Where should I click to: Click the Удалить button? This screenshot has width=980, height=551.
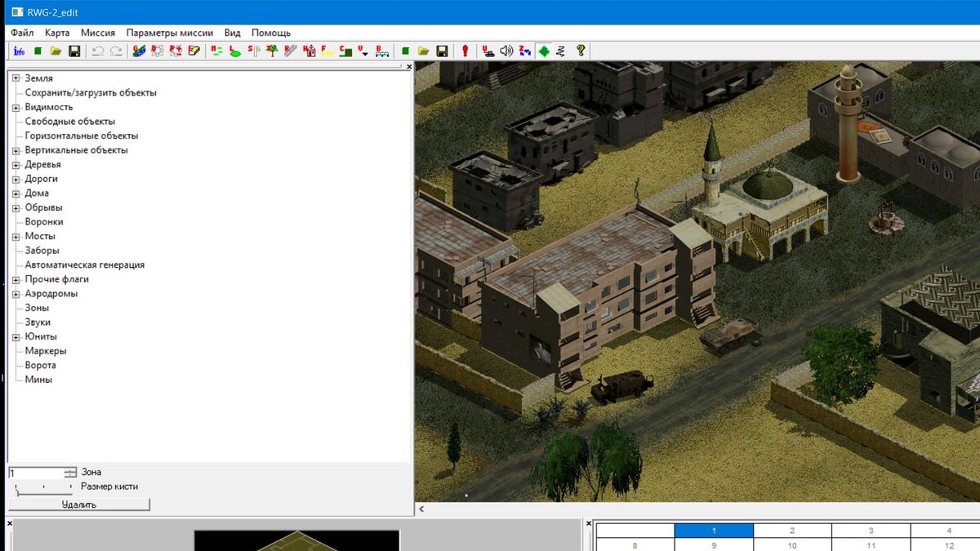point(79,504)
